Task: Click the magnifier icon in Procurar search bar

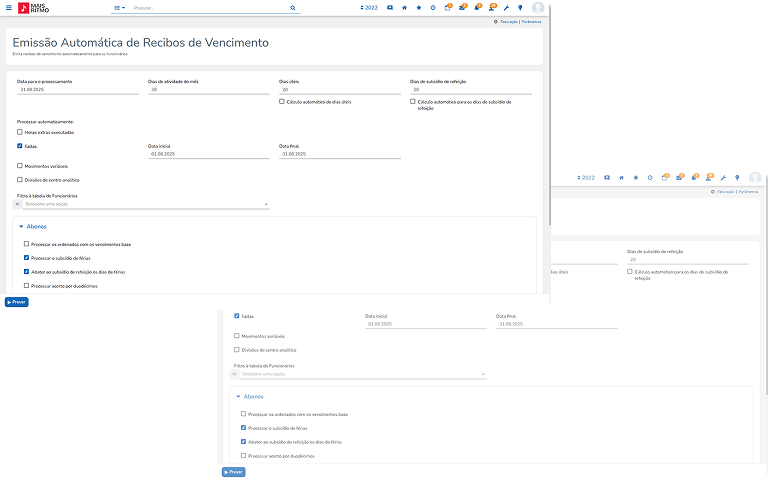Action: click(x=293, y=7)
